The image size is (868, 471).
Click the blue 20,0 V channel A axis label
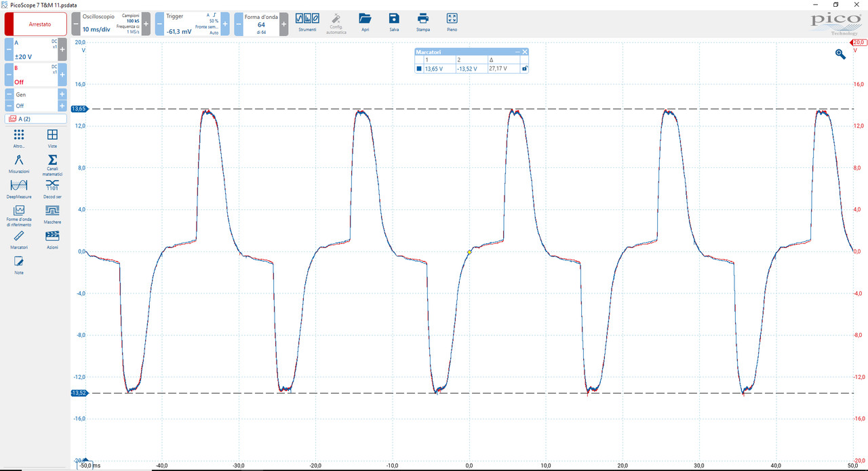tap(80, 42)
